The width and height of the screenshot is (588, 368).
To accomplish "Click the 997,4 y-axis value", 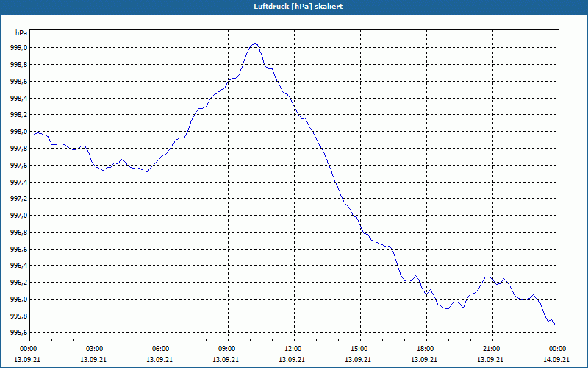I will (18, 182).
